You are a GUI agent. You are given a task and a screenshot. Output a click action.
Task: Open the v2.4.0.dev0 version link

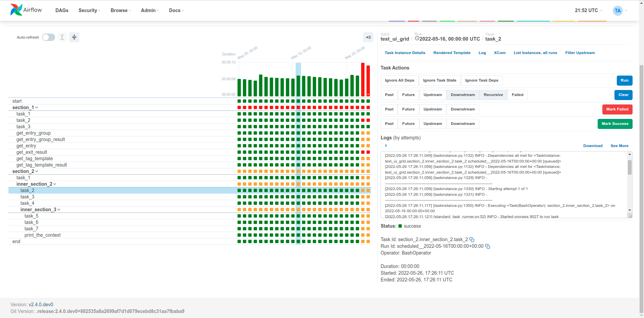point(41,305)
